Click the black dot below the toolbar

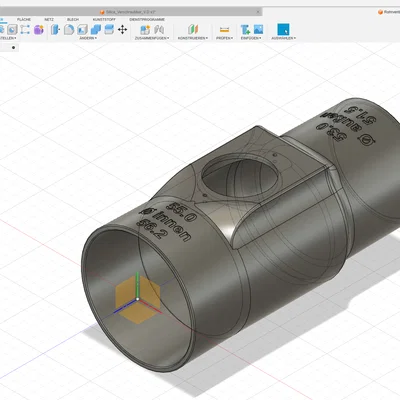point(13,48)
